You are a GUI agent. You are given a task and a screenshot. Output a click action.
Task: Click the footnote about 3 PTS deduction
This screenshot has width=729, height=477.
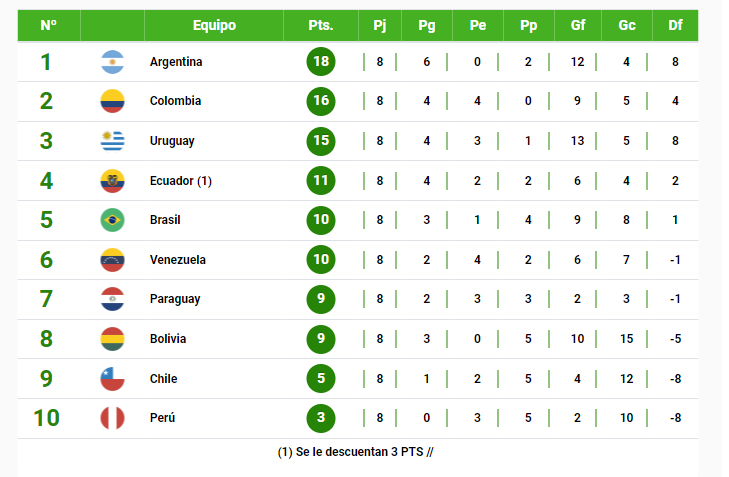pyautogui.click(x=356, y=452)
